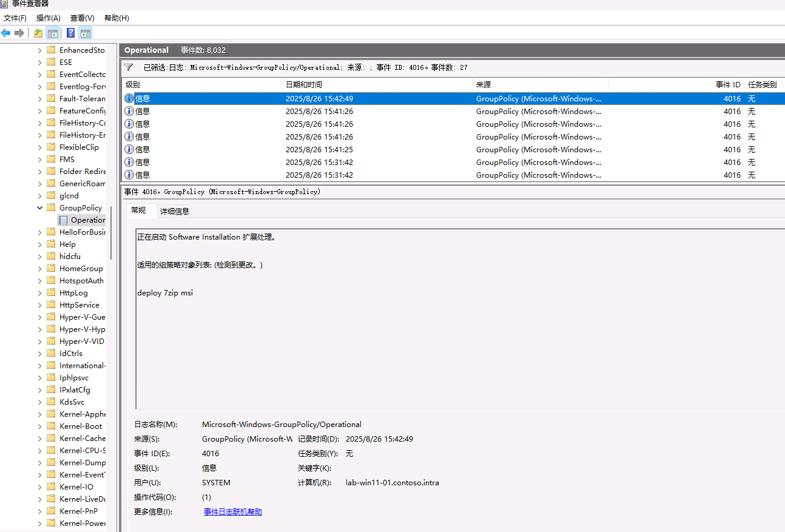
Task: Open help with the question mark icon
Action: click(x=71, y=33)
